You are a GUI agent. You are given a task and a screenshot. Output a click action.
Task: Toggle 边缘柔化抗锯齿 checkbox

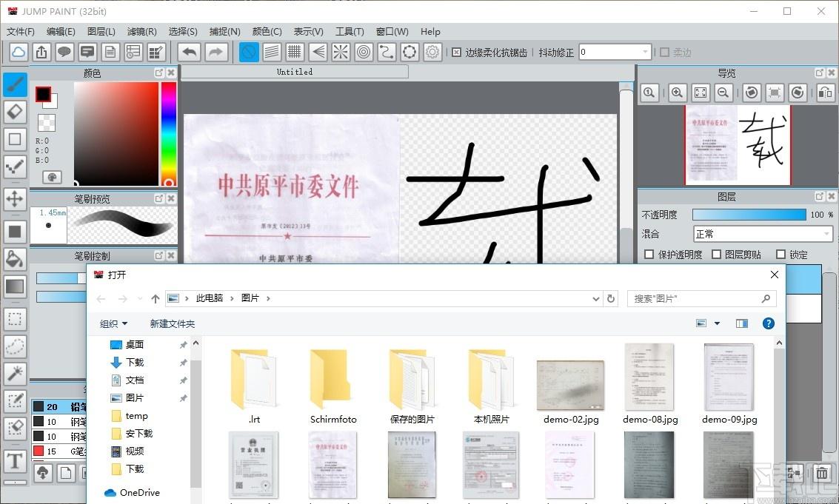pyautogui.click(x=456, y=53)
